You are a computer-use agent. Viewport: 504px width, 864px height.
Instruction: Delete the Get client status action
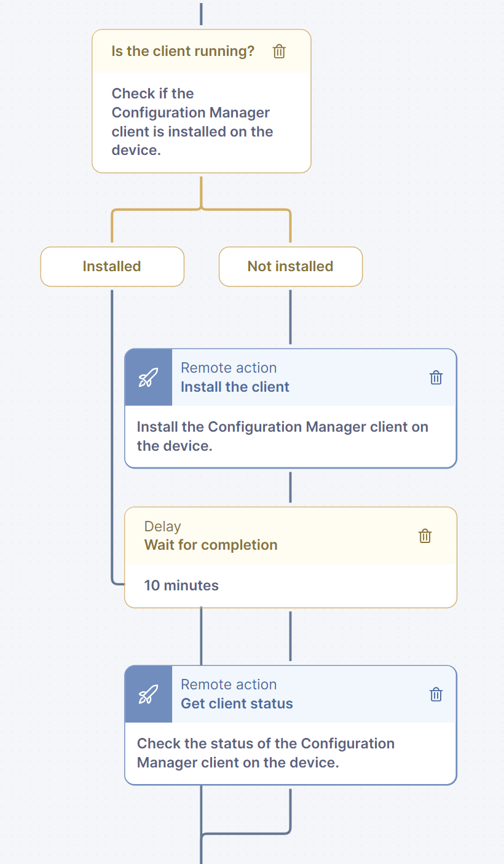[436, 694]
